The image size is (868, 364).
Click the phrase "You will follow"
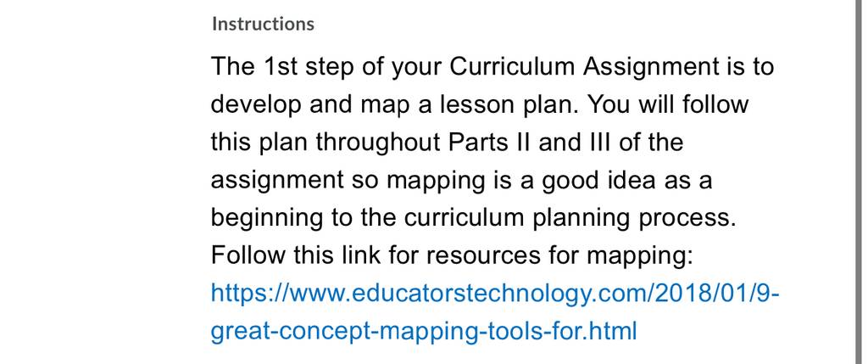667,104
